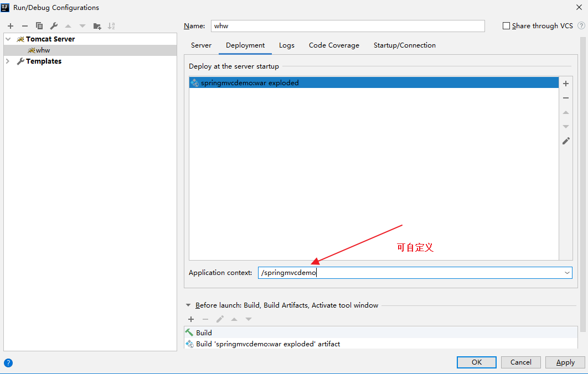Screen dimensions: 588x374
Task: Add artifact with deployment plus icon
Action: [566, 84]
